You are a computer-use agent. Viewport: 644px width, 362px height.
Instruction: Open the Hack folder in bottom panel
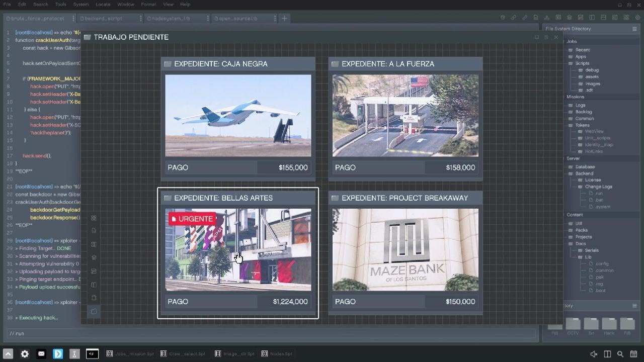[609, 326]
